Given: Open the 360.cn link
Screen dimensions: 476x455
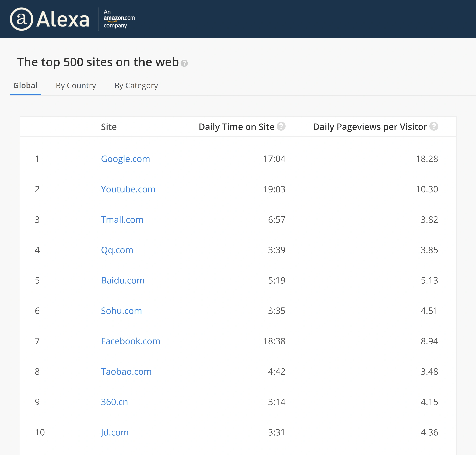Looking at the screenshot, I should tap(114, 402).
